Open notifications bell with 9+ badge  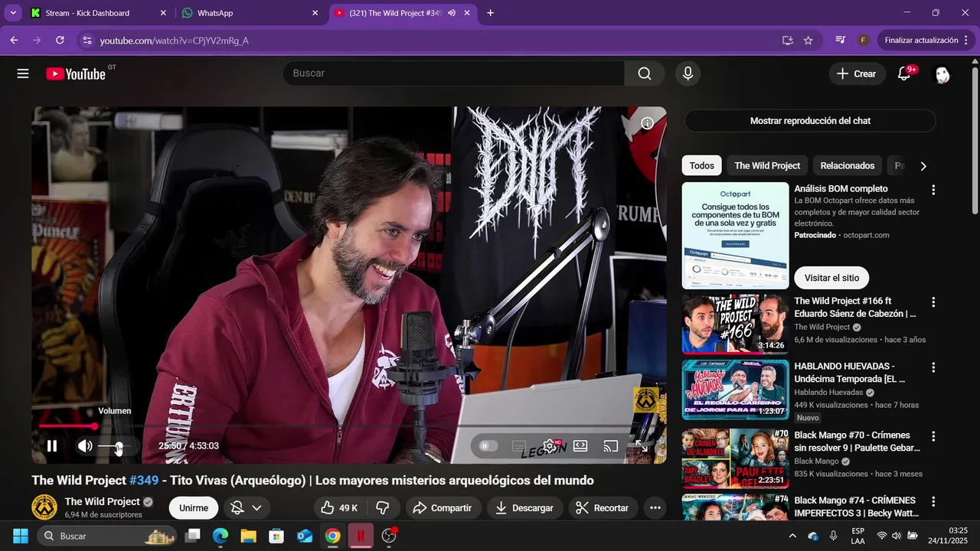(904, 73)
